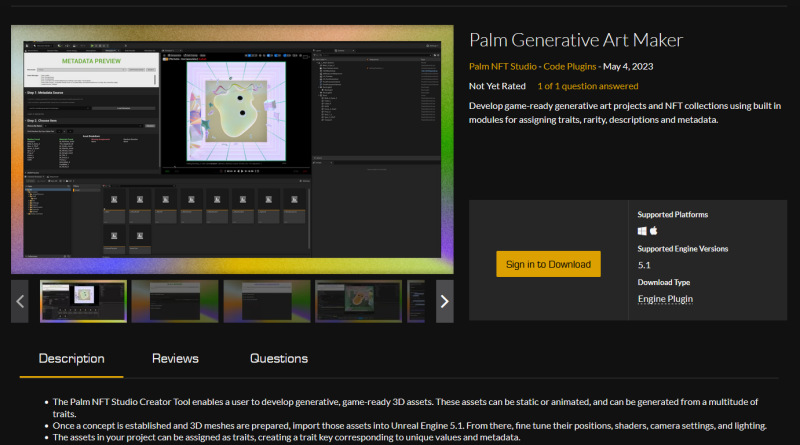Select the third gallery thumbnail
Image resolution: width=800 pixels, height=445 pixels.
[x=267, y=301]
